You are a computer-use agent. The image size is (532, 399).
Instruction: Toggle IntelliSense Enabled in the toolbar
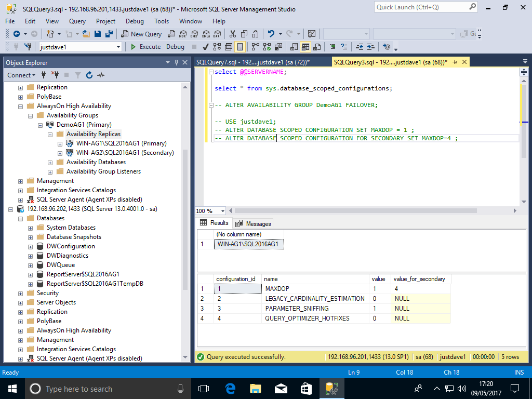tap(240, 47)
